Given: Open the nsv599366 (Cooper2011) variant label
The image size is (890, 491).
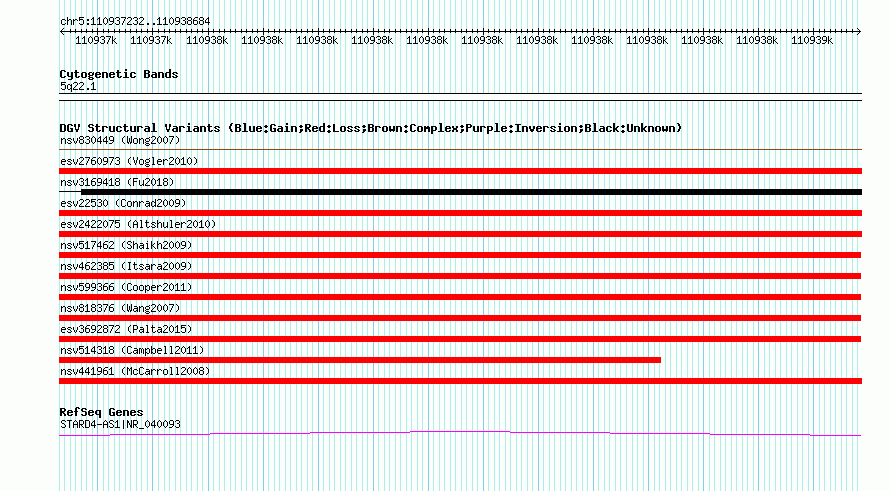Looking at the screenshot, I should (126, 287).
